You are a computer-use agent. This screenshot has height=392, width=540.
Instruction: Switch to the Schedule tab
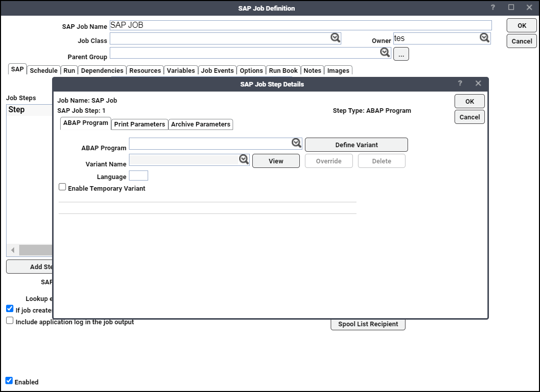coord(44,70)
